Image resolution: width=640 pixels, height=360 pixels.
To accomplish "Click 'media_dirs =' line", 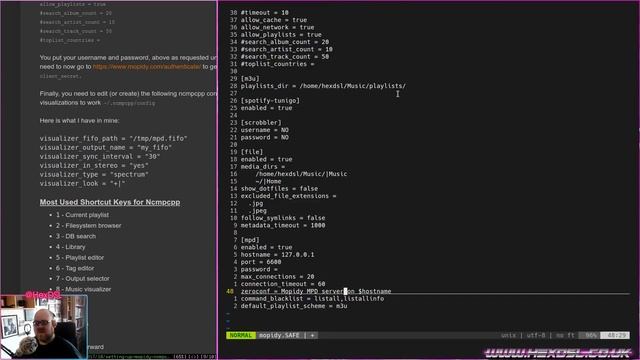I will [263, 167].
